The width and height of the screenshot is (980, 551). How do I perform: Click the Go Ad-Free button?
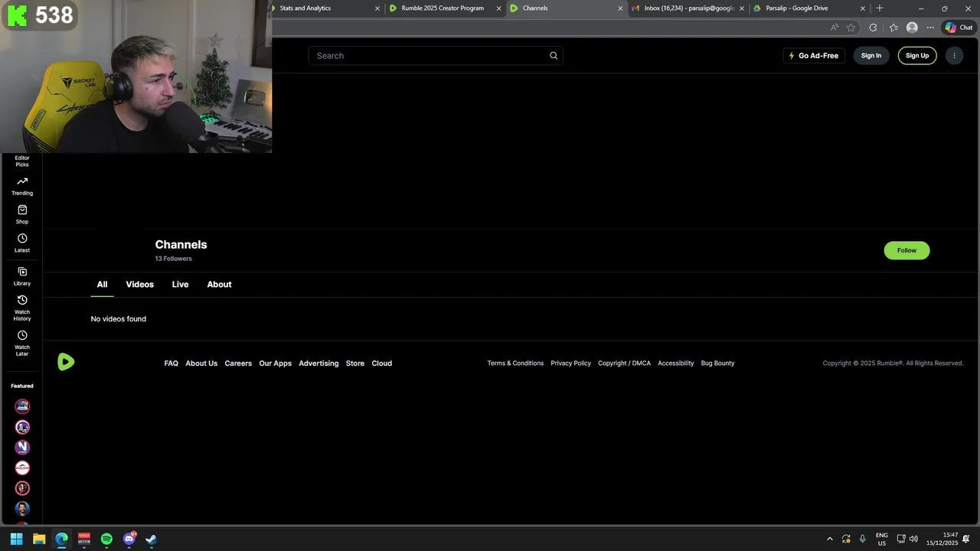click(814, 56)
